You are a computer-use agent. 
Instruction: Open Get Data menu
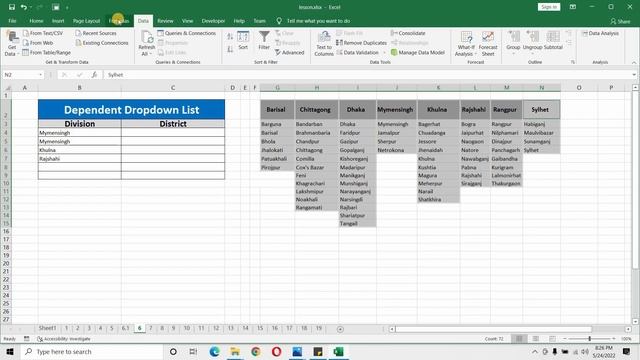click(x=11, y=43)
